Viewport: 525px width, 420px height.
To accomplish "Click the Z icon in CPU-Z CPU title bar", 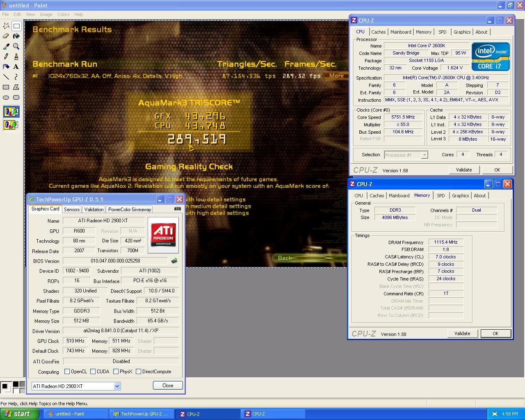I will (x=354, y=20).
